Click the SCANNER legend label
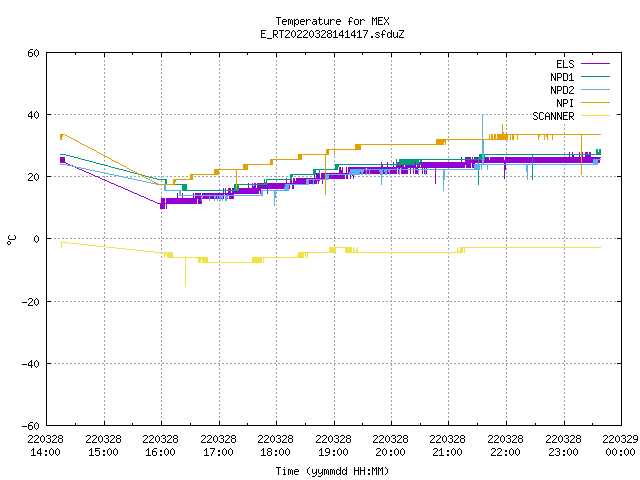The image size is (640, 480). point(553,116)
